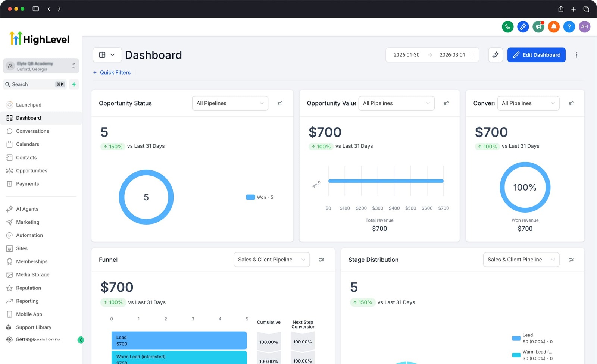Viewport: 597px width, 364px height.
Task: Open the three-dot dashboard options menu
Action: (576, 55)
